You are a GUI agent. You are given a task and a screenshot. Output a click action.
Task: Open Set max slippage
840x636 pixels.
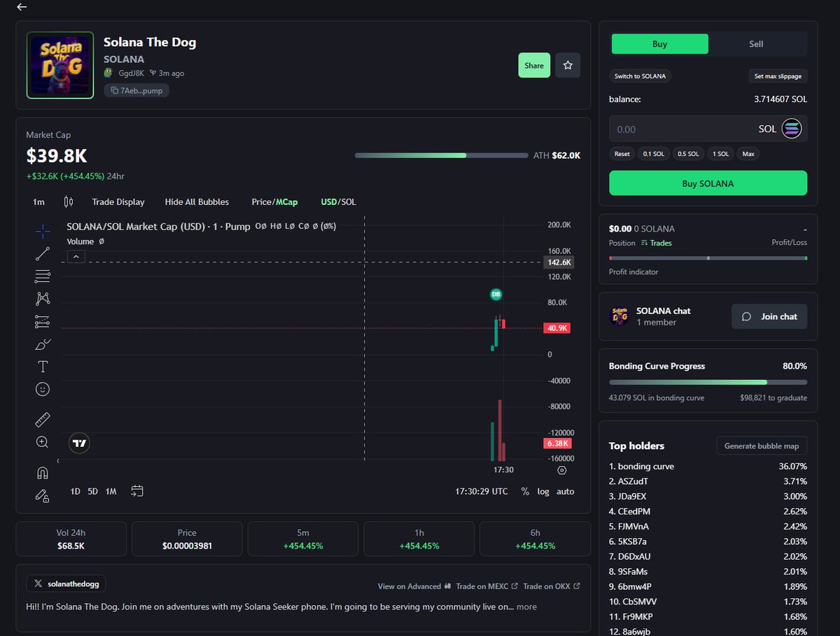[777, 76]
